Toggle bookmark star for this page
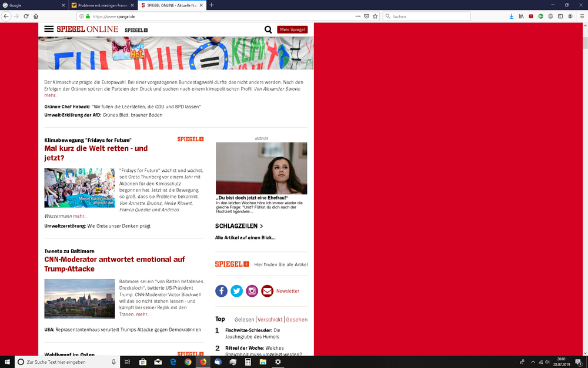Image resolution: width=588 pixels, height=368 pixels. (375, 16)
